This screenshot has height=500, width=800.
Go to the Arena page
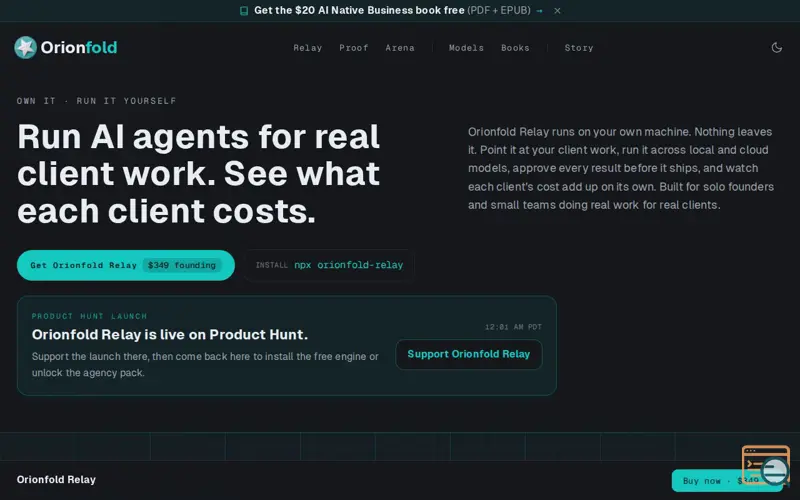[x=400, y=48]
